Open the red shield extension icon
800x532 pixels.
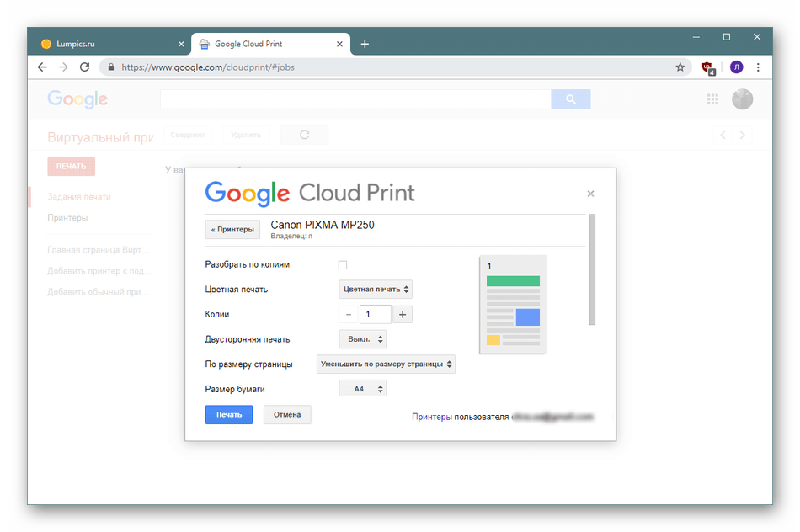click(708, 67)
